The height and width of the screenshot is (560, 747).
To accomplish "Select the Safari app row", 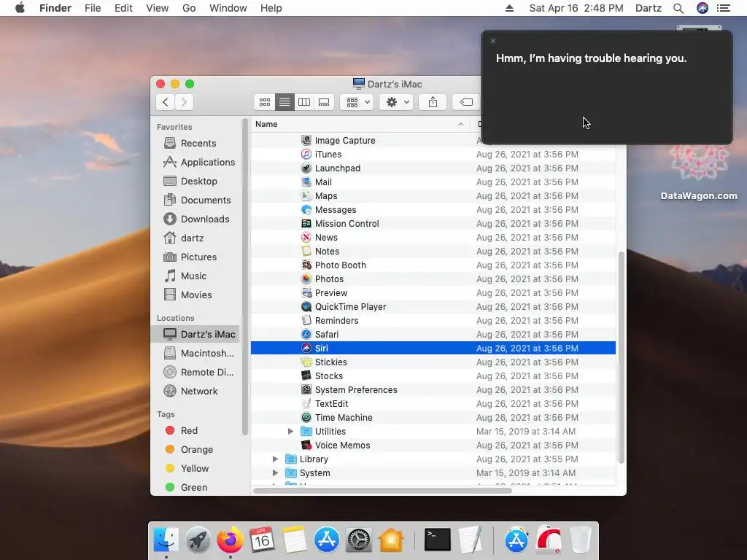I will (433, 334).
